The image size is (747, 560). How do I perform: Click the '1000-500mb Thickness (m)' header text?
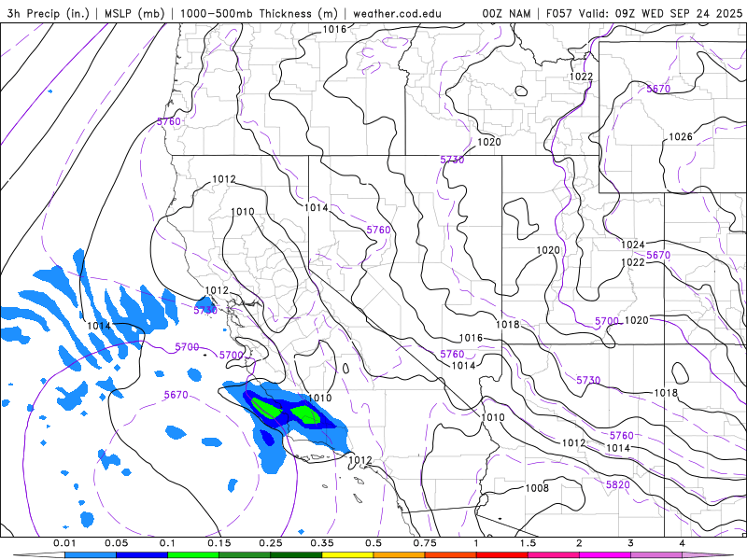coord(259,13)
